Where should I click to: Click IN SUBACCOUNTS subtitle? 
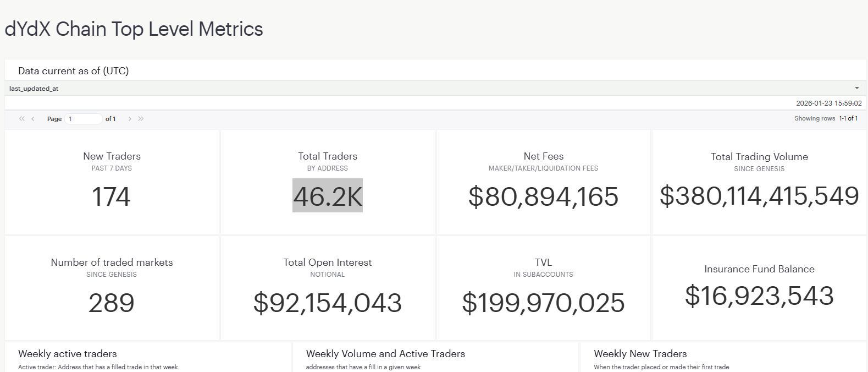click(544, 275)
